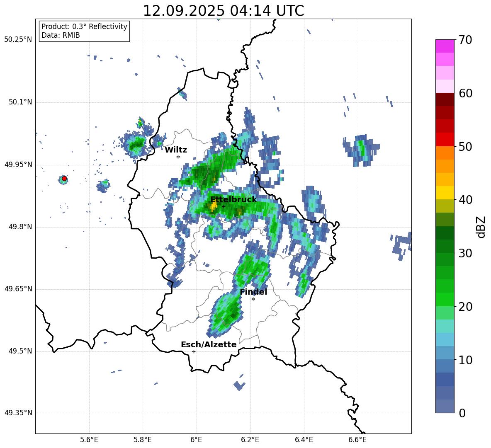Click the Findel location label
The height and width of the screenshot is (448, 491).
point(253,292)
